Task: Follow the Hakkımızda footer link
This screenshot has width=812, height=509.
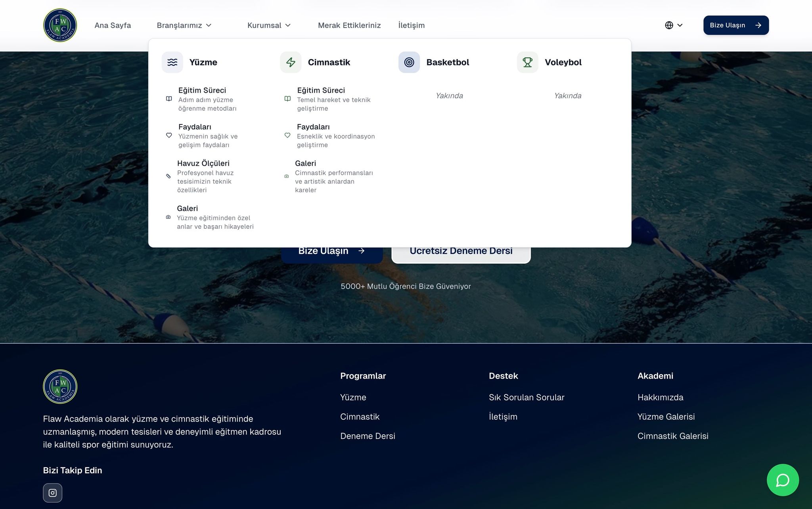Action: pyautogui.click(x=660, y=397)
